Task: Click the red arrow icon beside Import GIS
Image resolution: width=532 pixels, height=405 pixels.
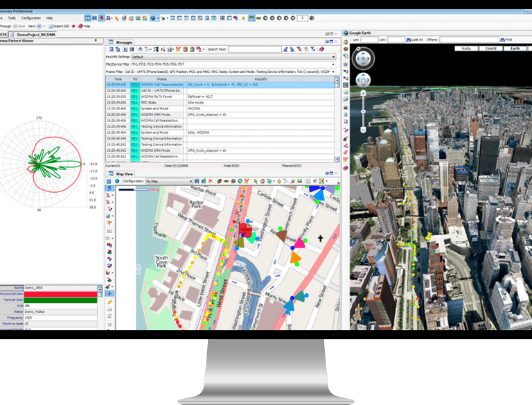Action: 73,26
